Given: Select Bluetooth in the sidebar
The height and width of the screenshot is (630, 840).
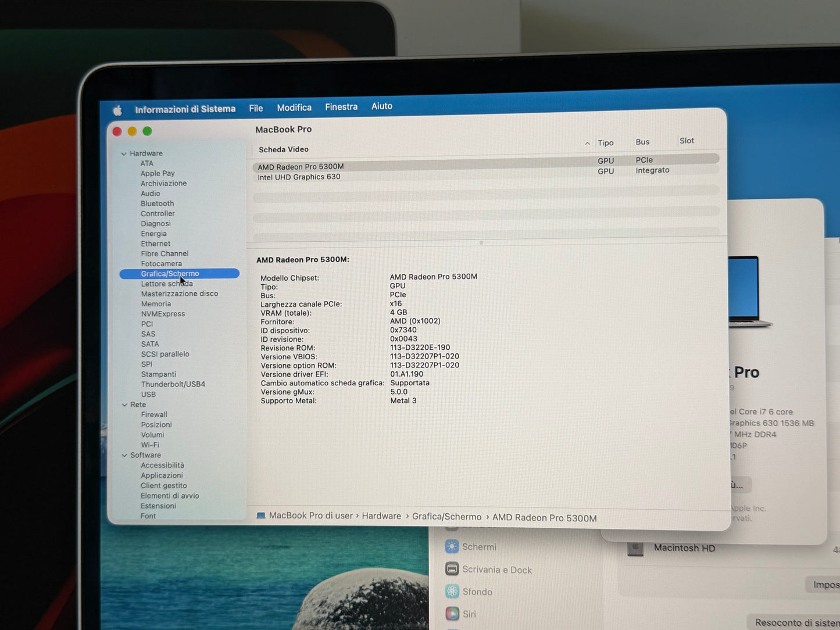Looking at the screenshot, I should click(158, 203).
